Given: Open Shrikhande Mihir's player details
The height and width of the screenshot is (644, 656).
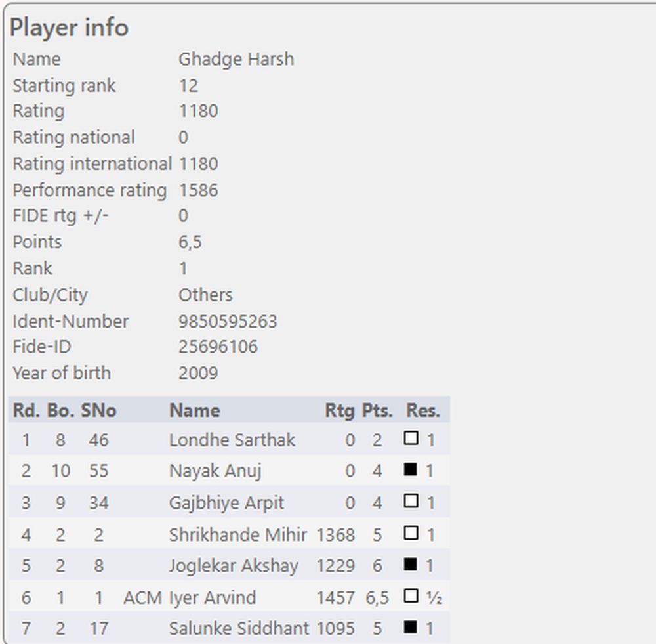Looking at the screenshot, I should click(x=237, y=534).
